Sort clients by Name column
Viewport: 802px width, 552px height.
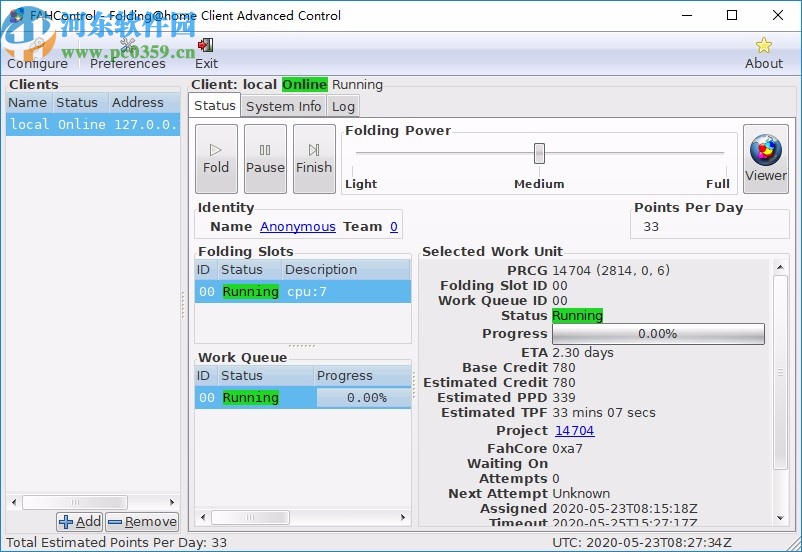click(28, 102)
